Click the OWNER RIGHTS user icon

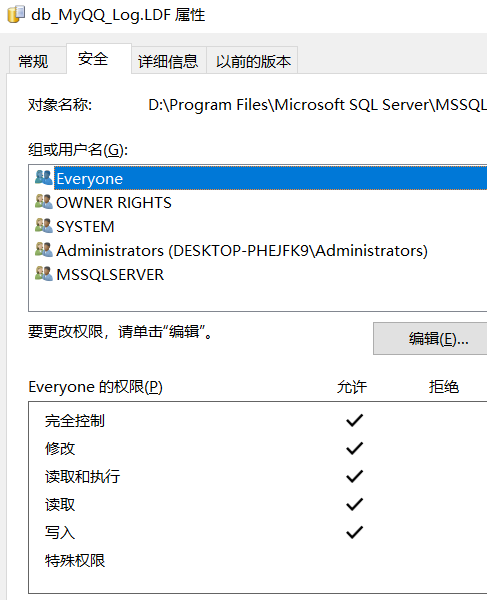pos(44,202)
